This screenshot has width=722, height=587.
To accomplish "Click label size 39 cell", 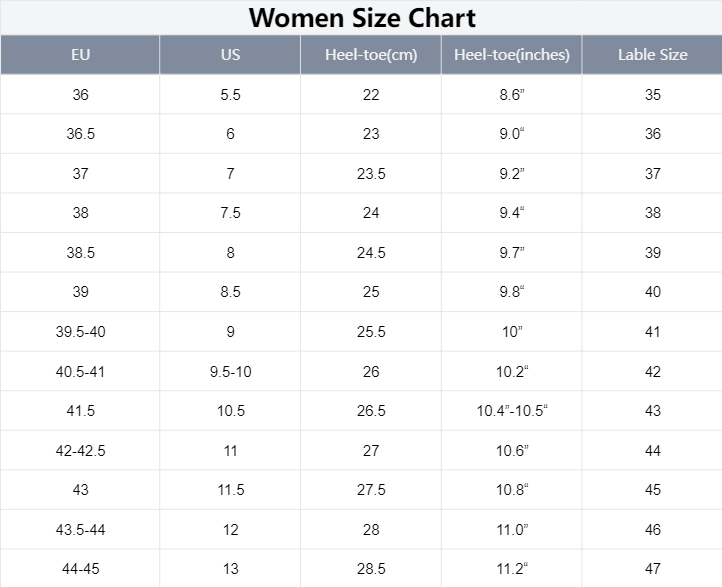I will click(x=652, y=253).
